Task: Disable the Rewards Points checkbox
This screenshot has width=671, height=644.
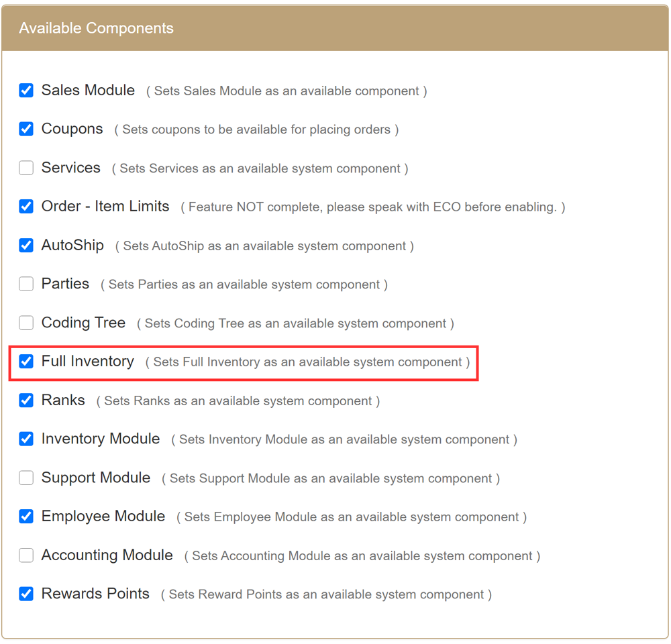Action: coord(26,594)
